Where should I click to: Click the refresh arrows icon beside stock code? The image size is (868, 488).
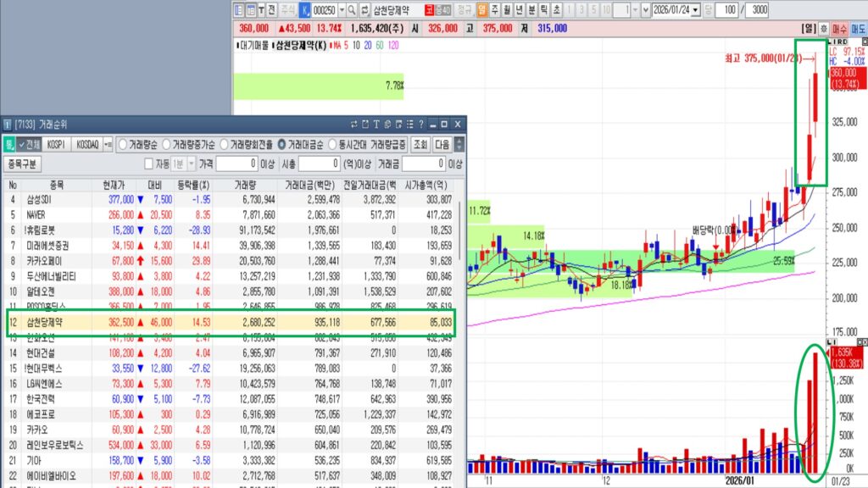364,10
